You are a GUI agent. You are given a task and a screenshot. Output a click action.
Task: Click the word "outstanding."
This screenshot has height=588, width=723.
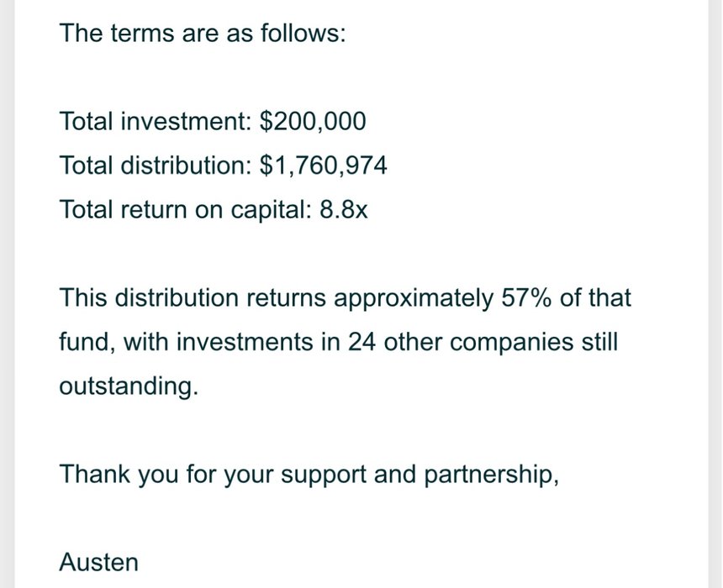click(129, 386)
